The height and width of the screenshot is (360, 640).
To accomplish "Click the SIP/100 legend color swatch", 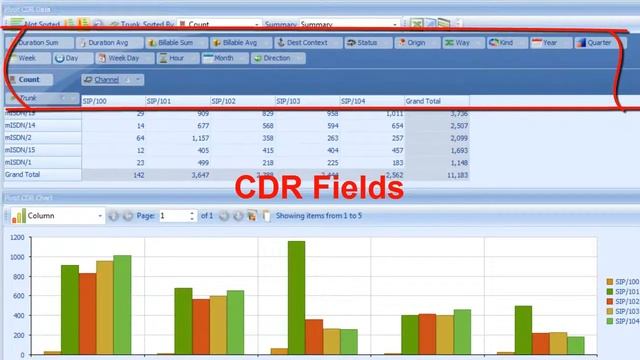I will tap(610, 282).
